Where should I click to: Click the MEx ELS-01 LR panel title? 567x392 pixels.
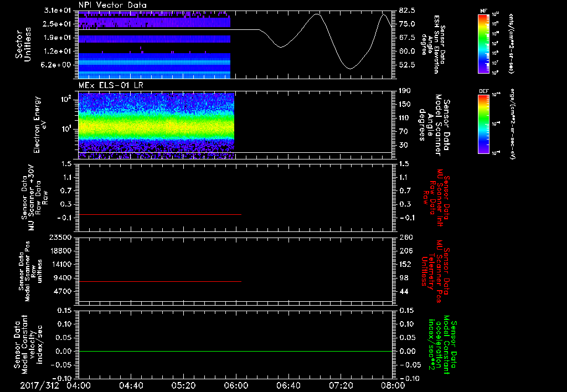coord(110,86)
